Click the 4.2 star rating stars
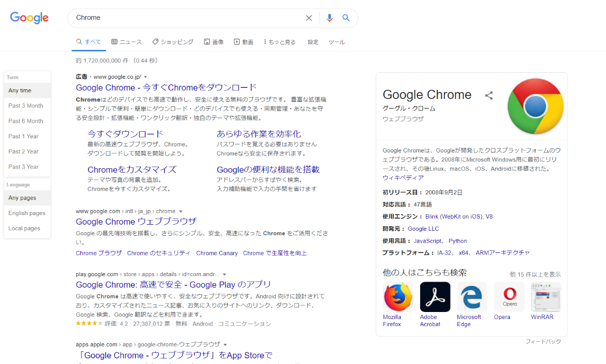The width and height of the screenshot is (606, 364). pyautogui.click(x=89, y=324)
